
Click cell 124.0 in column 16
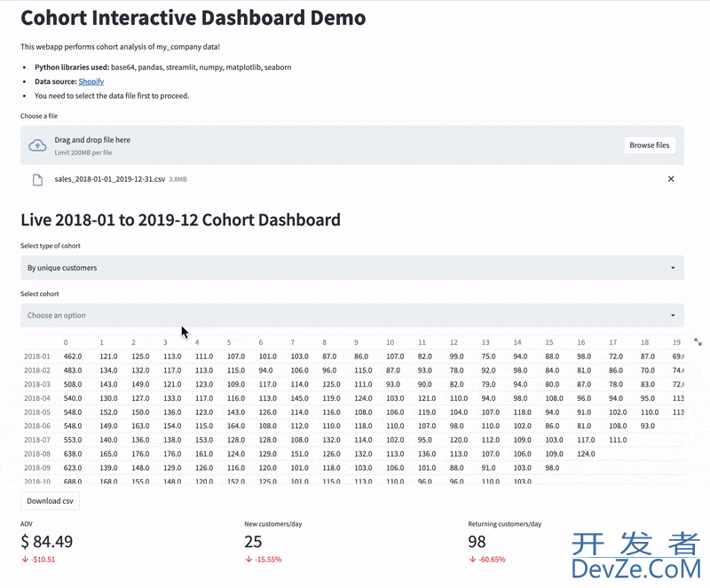586,454
